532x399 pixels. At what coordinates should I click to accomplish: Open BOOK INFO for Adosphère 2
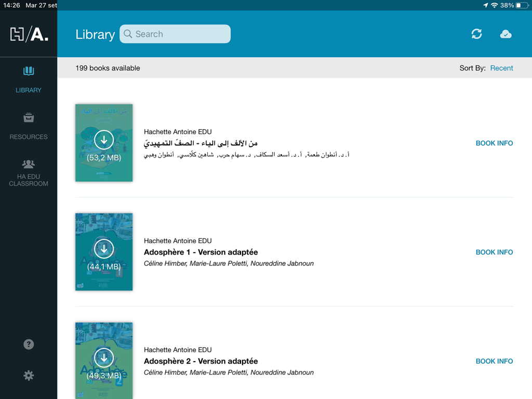(x=494, y=361)
